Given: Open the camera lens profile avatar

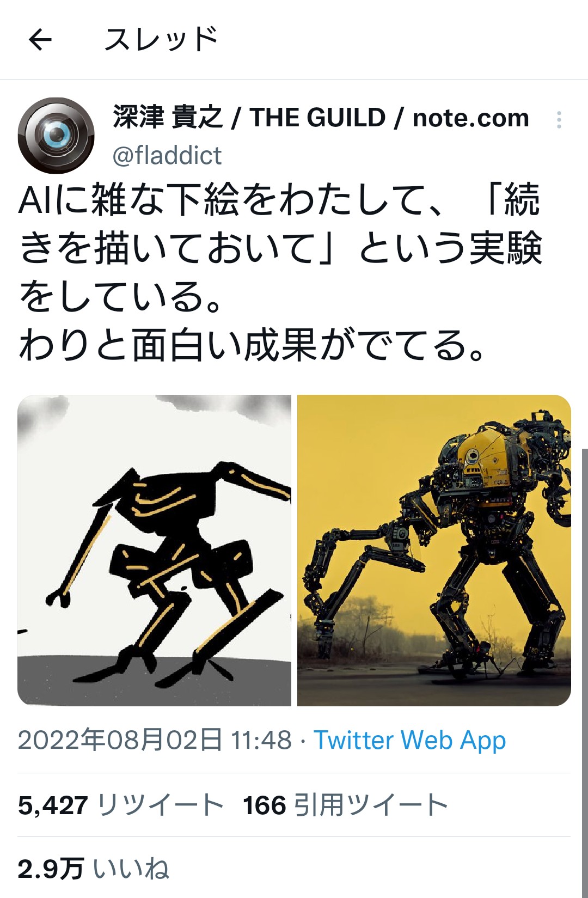Looking at the screenshot, I should [56, 135].
